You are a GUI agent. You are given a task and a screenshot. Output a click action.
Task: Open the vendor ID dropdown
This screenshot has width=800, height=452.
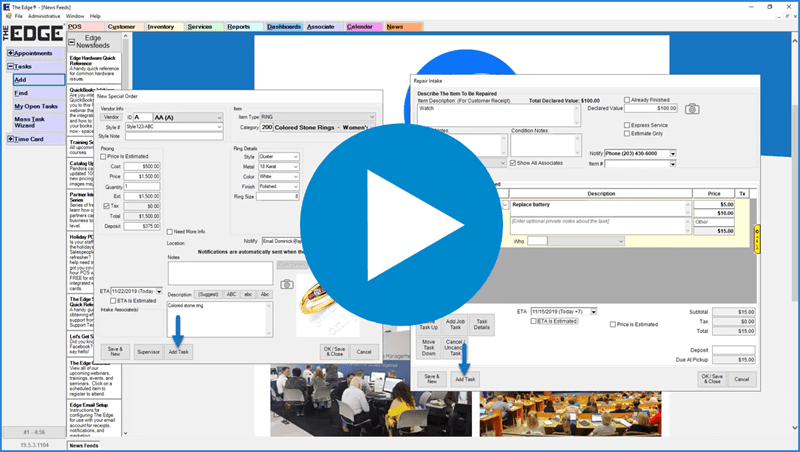pos(219,117)
